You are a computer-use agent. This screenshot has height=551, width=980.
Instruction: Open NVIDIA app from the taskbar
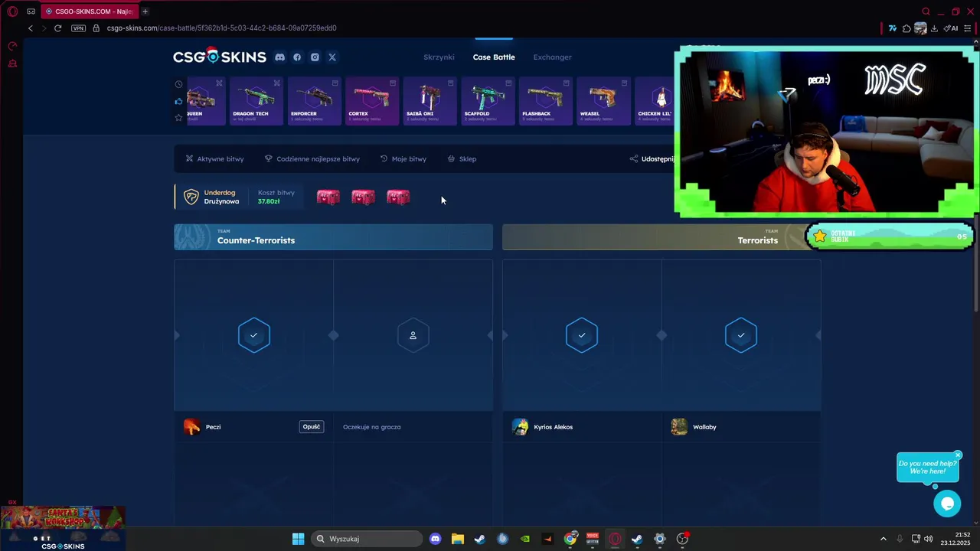pyautogui.click(x=525, y=539)
